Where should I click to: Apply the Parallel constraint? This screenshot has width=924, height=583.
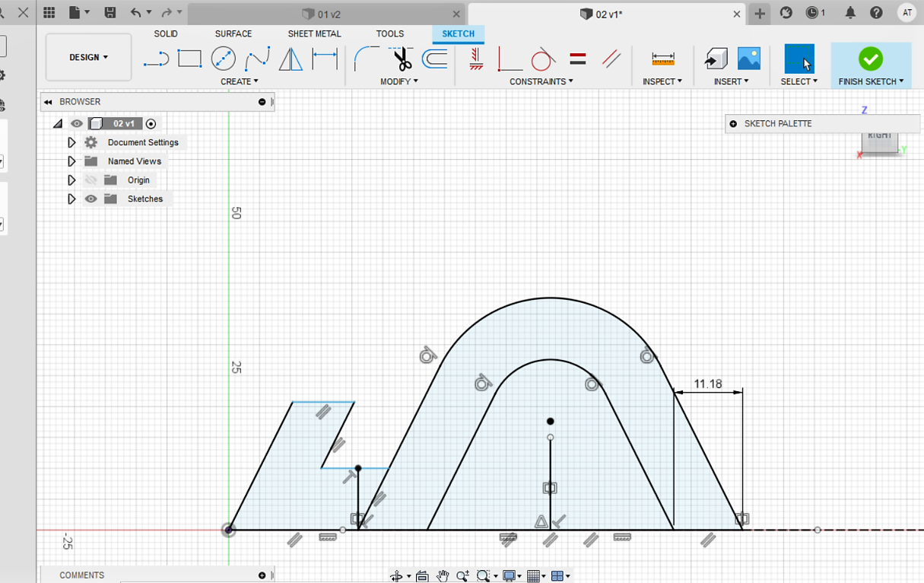point(611,59)
